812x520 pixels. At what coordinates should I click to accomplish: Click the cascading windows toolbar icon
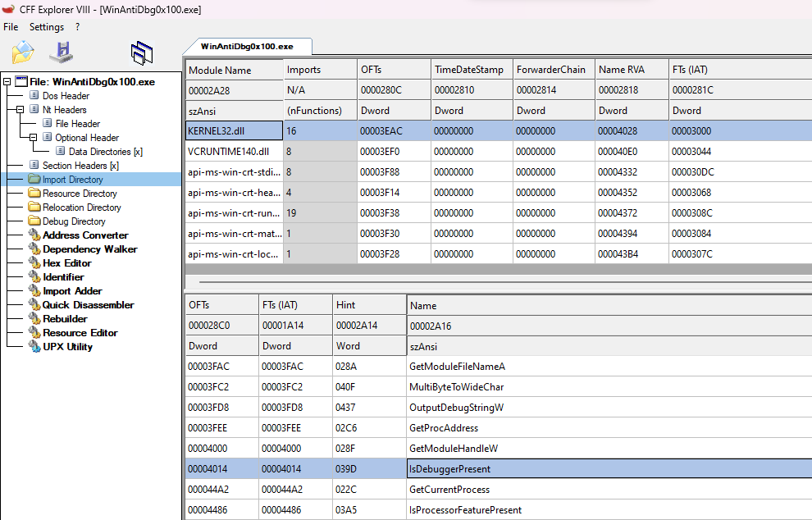(x=142, y=53)
